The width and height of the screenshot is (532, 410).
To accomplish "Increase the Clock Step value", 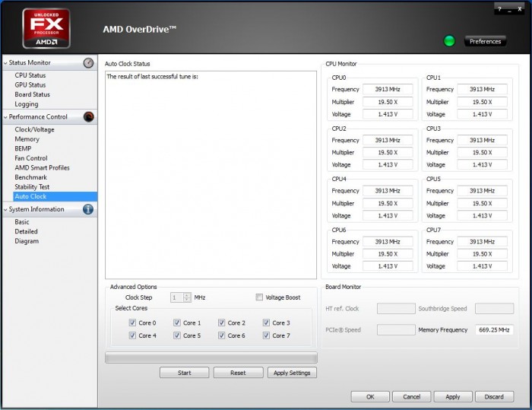I will [x=187, y=295].
